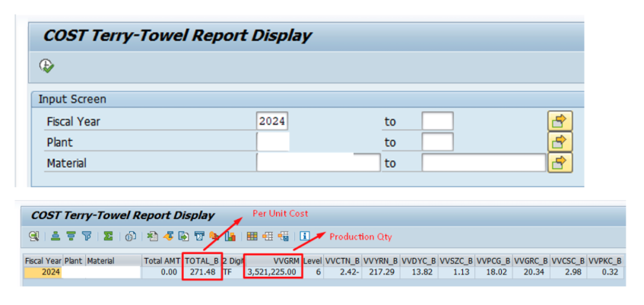Viewport: 644px width, 305px height.
Task: Click the mail recipient icon
Action: pyautogui.click(x=200, y=236)
